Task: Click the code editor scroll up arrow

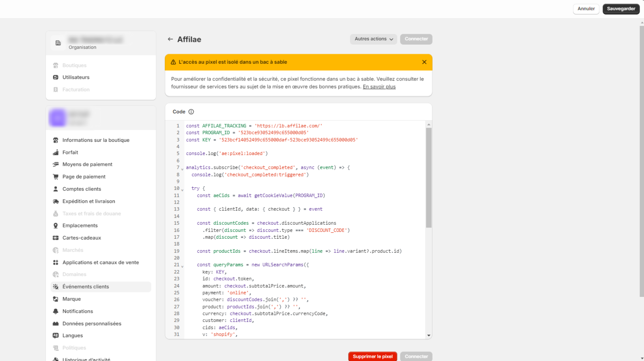Action: 429,125
